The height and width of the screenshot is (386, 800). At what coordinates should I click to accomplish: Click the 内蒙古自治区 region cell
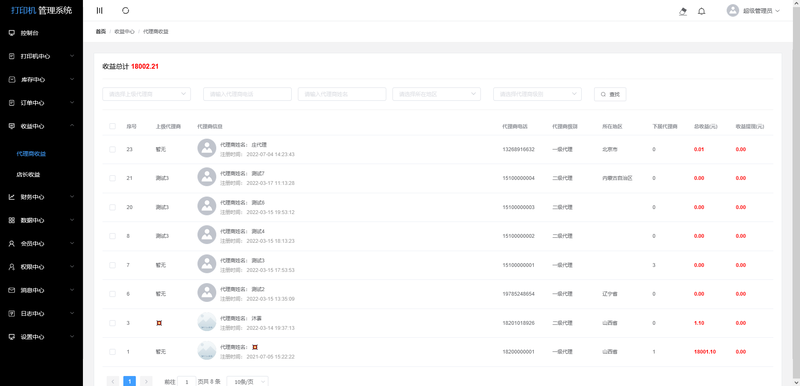[617, 178]
